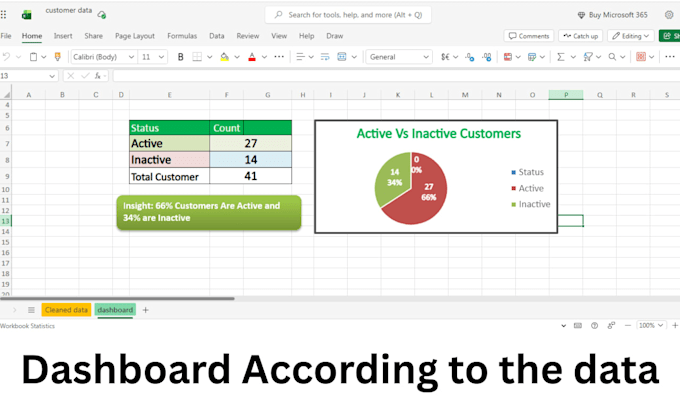Switch to the Formulas tab

coord(182,36)
